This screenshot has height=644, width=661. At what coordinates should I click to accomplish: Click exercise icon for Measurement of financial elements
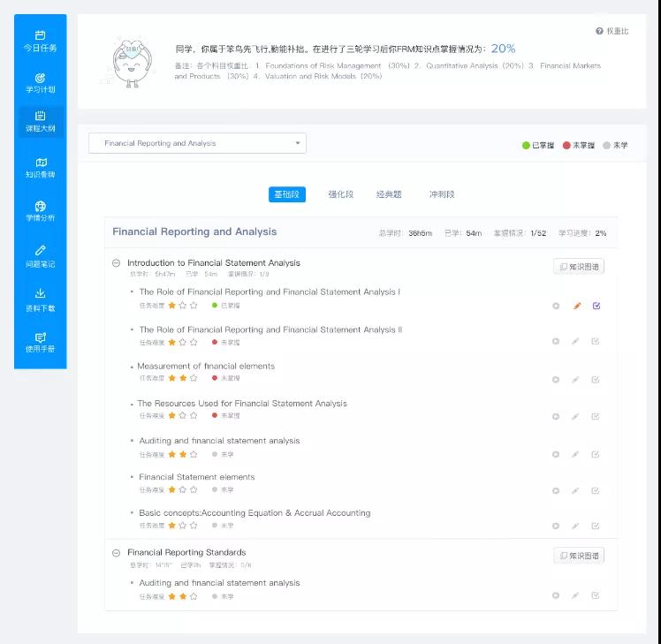click(x=596, y=380)
